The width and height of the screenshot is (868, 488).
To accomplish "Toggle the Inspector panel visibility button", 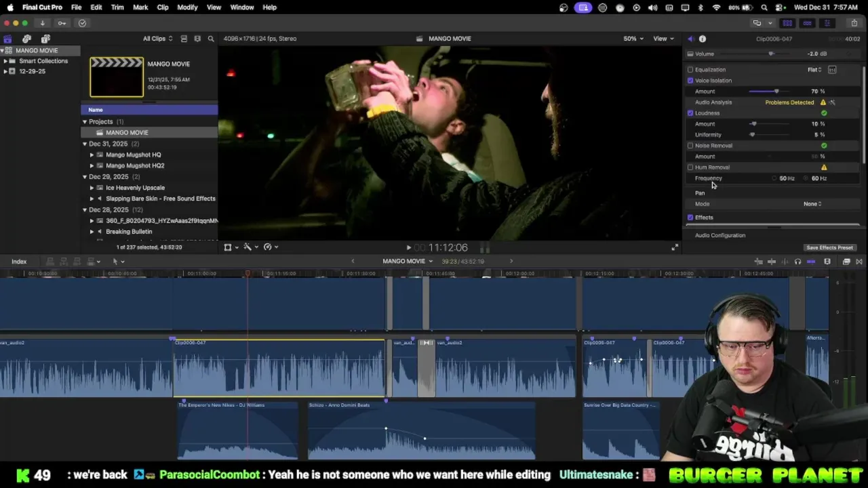I will coord(827,23).
